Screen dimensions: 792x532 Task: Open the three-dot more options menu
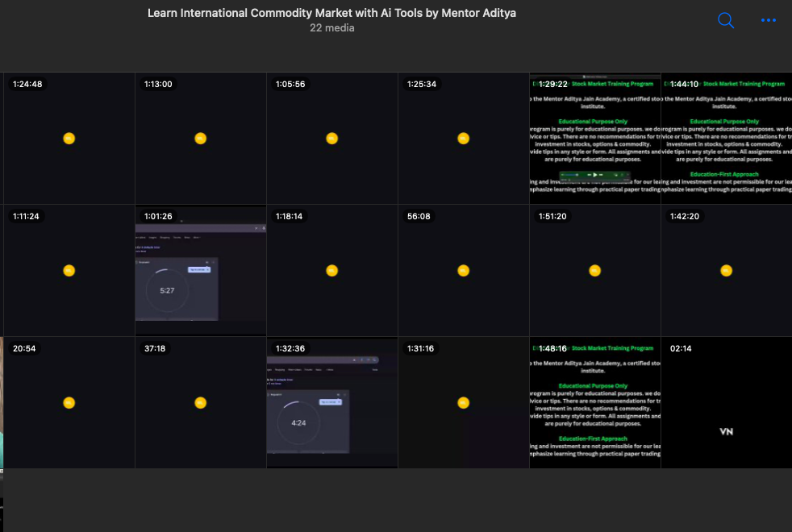(768, 21)
